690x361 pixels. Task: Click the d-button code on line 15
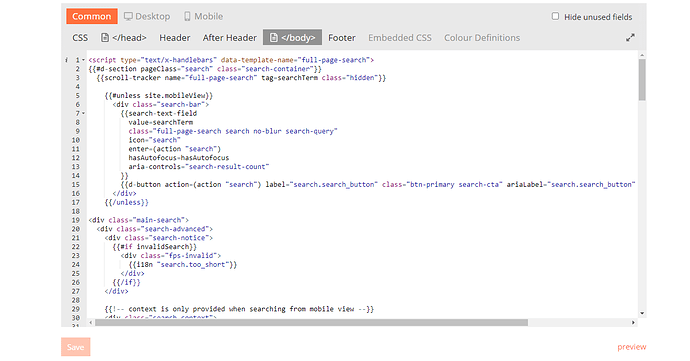[378, 184]
